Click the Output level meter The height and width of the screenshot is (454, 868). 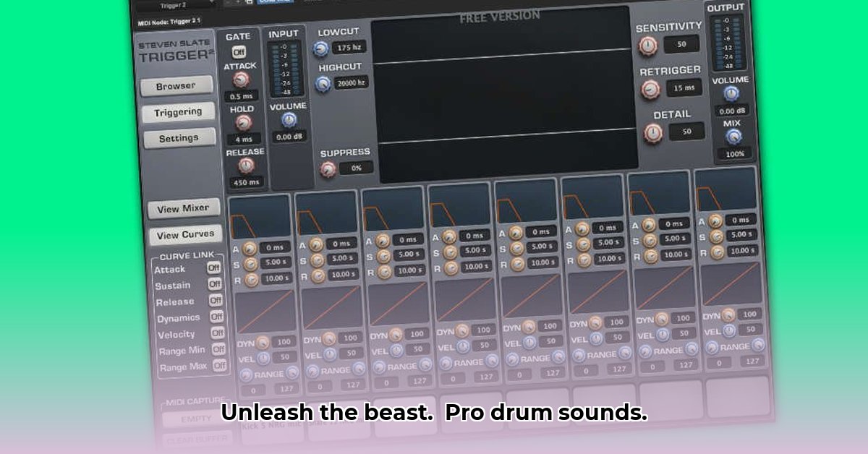click(727, 43)
